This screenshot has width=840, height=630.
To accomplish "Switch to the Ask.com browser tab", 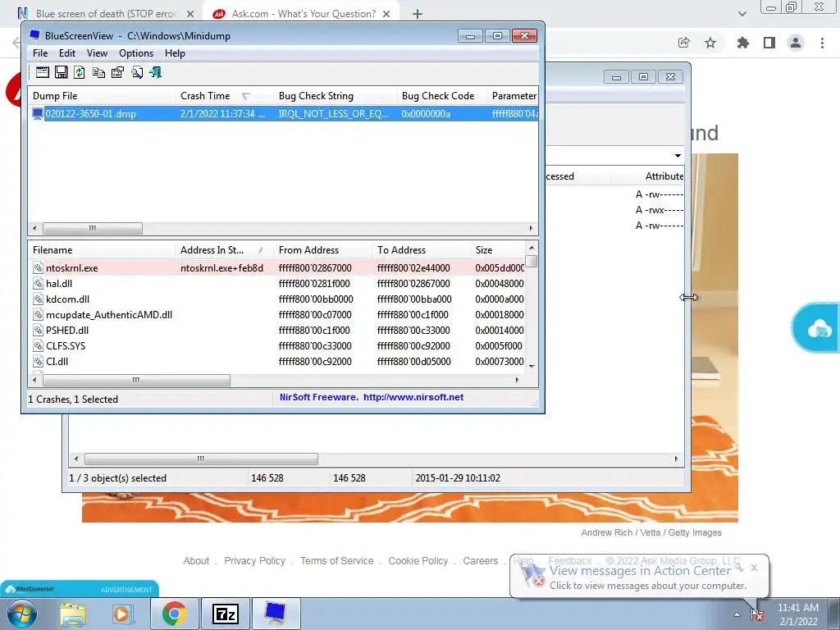I will coord(304,14).
